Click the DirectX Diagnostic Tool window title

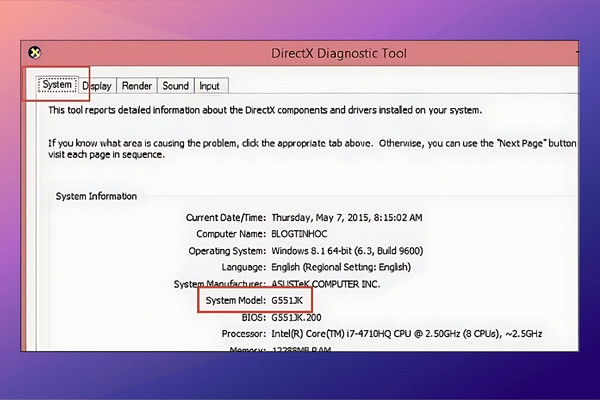[339, 53]
